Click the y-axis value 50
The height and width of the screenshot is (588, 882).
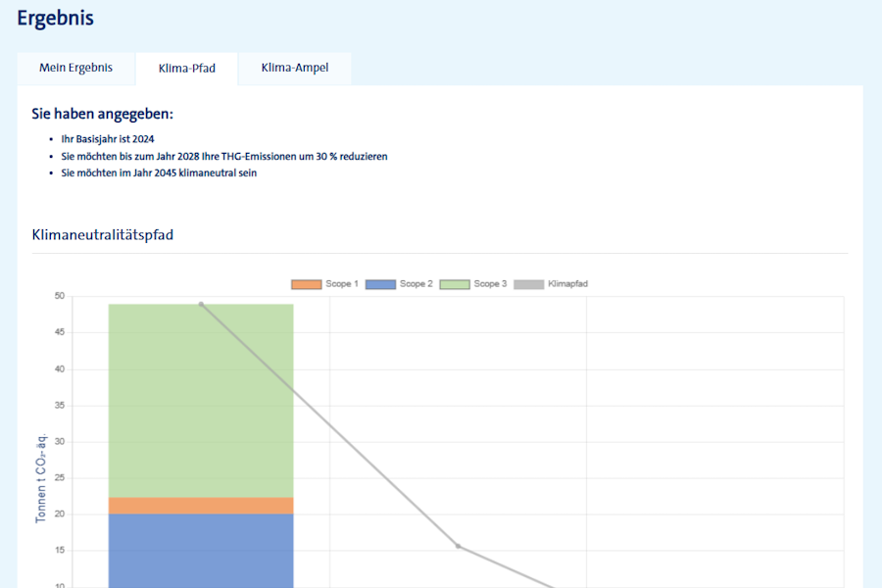point(60,296)
